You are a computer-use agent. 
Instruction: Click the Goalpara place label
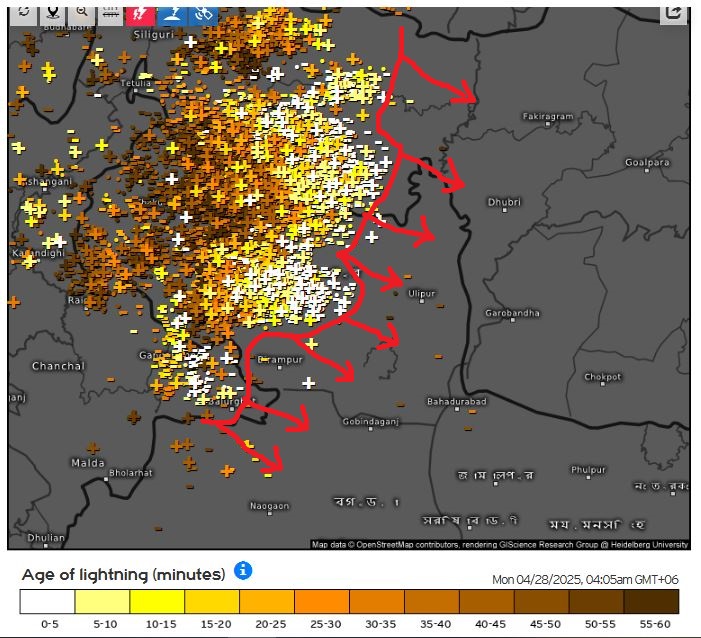pyautogui.click(x=647, y=162)
